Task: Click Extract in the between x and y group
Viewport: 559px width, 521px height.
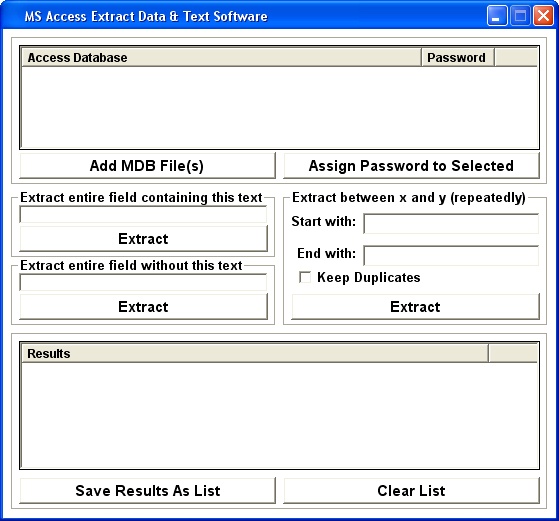Action: click(415, 307)
